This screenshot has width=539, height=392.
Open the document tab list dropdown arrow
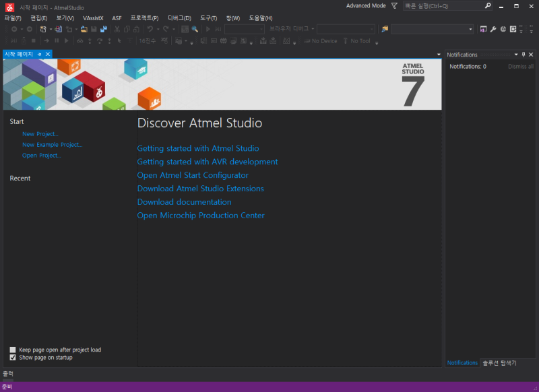439,55
